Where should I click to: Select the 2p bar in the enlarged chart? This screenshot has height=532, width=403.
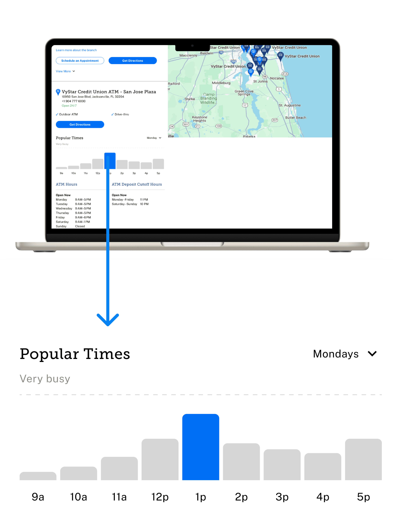pos(241,462)
